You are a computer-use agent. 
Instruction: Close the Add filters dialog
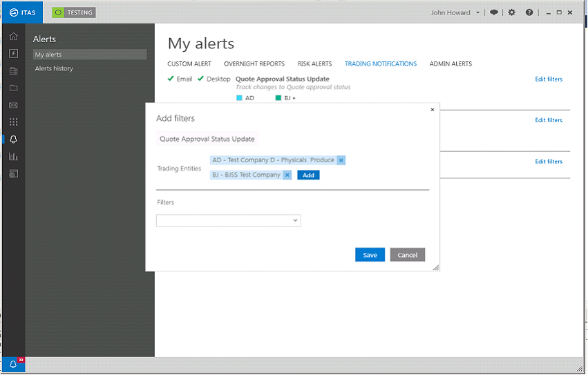433,110
